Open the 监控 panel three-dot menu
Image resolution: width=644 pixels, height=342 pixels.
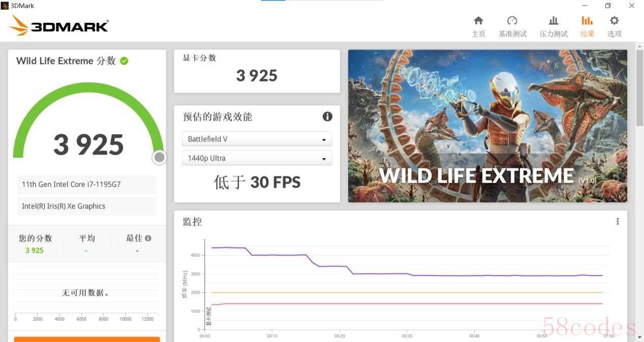618,222
